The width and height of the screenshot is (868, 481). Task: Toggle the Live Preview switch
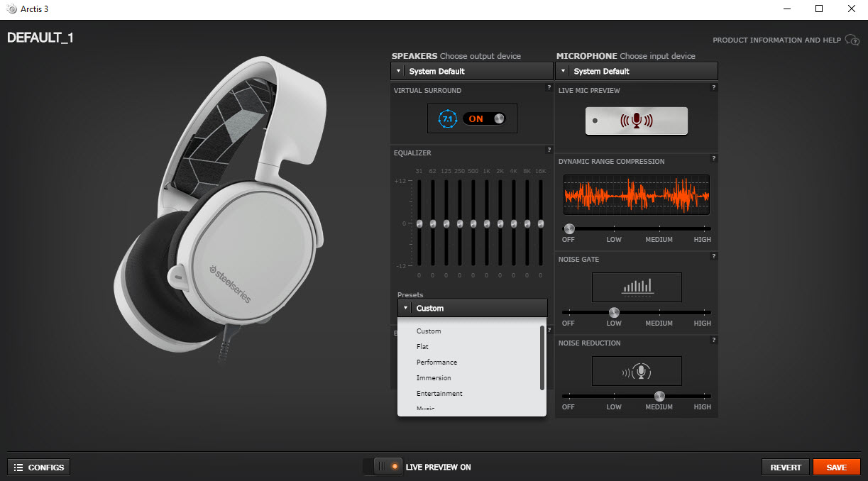pos(383,467)
